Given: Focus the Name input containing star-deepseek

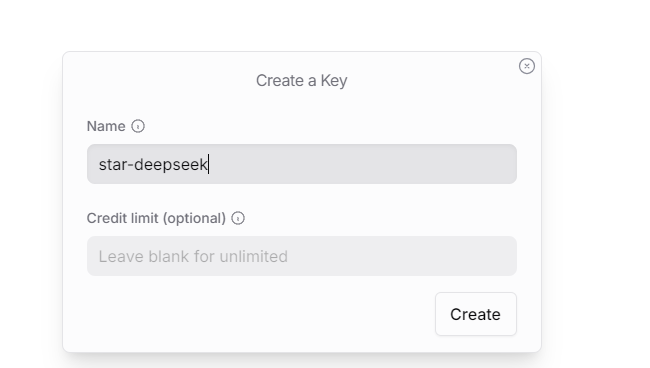Looking at the screenshot, I should 302,164.
